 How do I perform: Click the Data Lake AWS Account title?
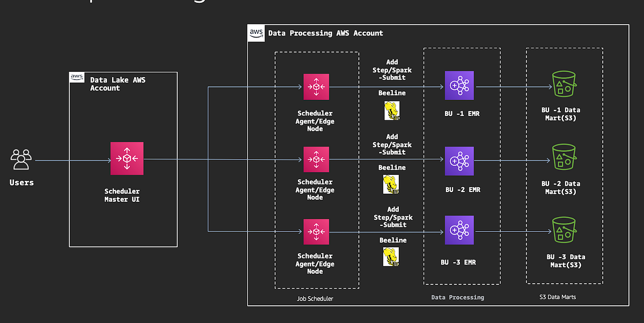tap(118, 84)
